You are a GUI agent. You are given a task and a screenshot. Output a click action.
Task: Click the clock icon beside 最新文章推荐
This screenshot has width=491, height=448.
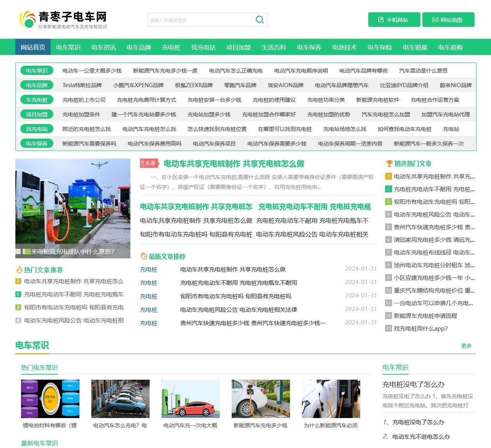(x=144, y=256)
